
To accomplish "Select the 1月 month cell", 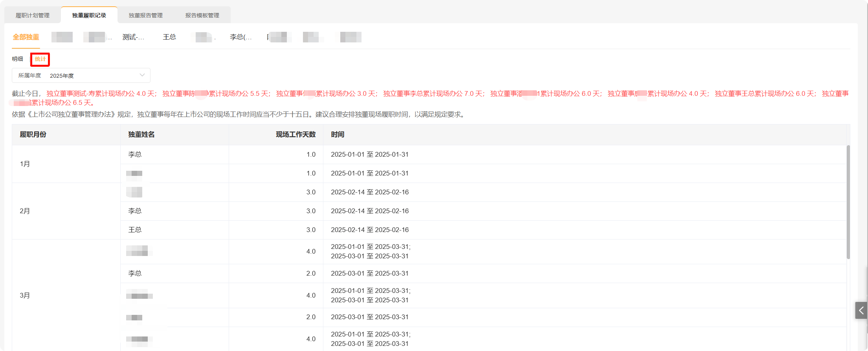I will [25, 164].
